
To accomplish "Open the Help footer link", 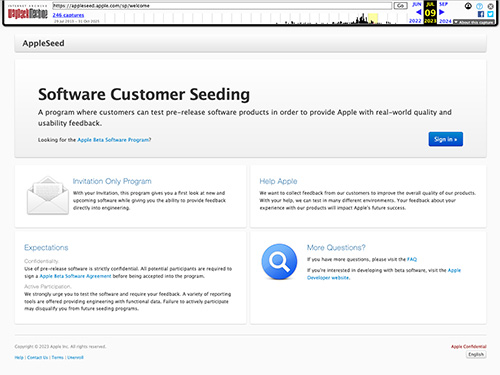I will (x=19, y=357).
